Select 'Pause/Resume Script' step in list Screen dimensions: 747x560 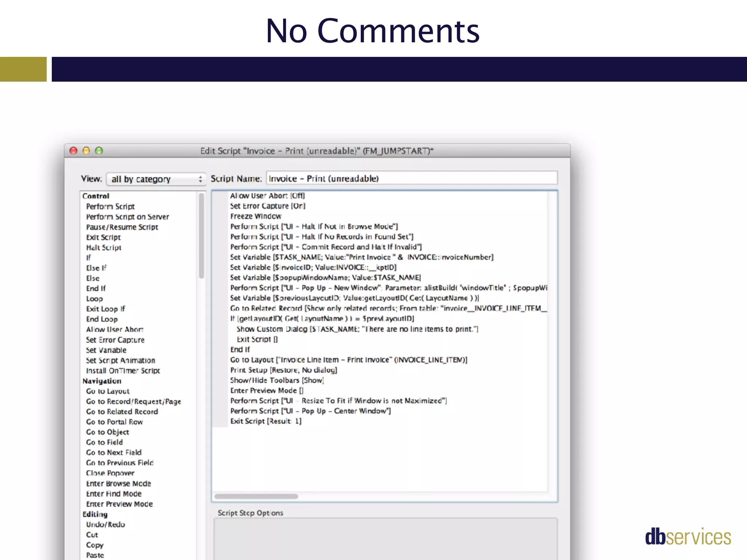[x=122, y=227]
